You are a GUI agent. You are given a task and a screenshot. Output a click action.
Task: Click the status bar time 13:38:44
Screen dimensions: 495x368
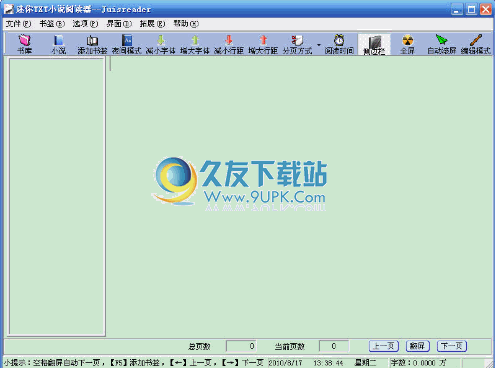click(x=328, y=363)
